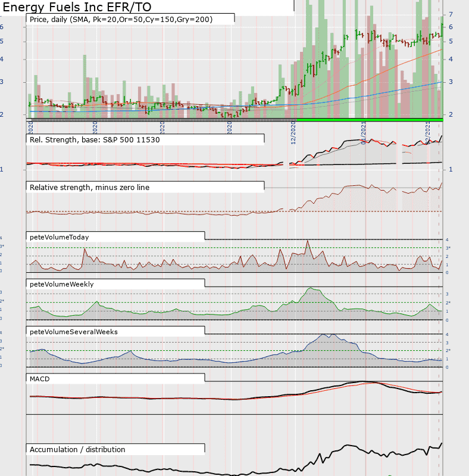The image size is (469, 476).
Task: Click the 'peteVolumeToday' panel label
Action: (x=59, y=237)
